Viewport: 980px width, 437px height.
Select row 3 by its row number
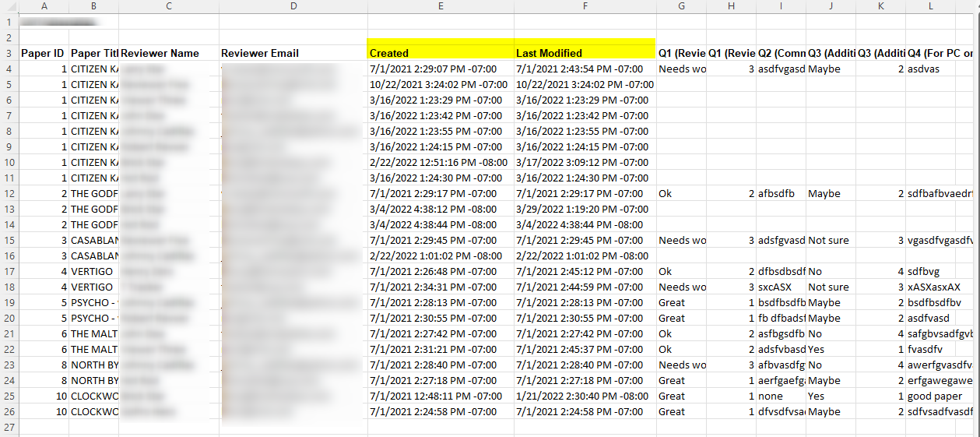click(x=9, y=54)
